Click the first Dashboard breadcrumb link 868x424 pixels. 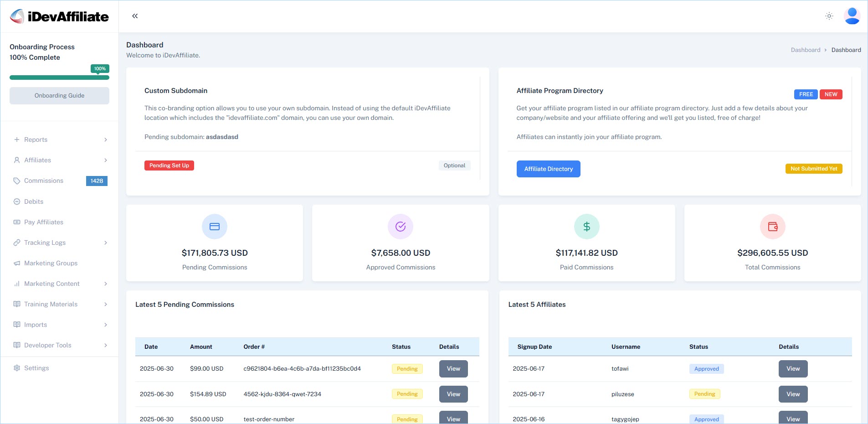(x=805, y=50)
